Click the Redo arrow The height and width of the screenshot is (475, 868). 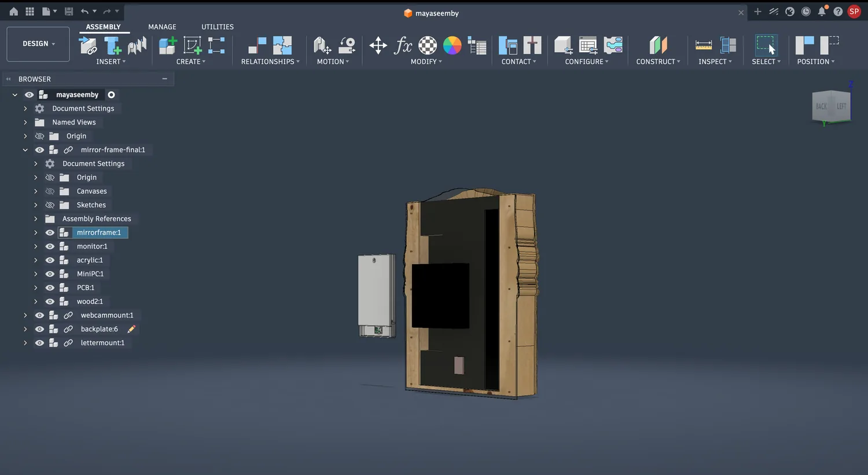click(106, 12)
